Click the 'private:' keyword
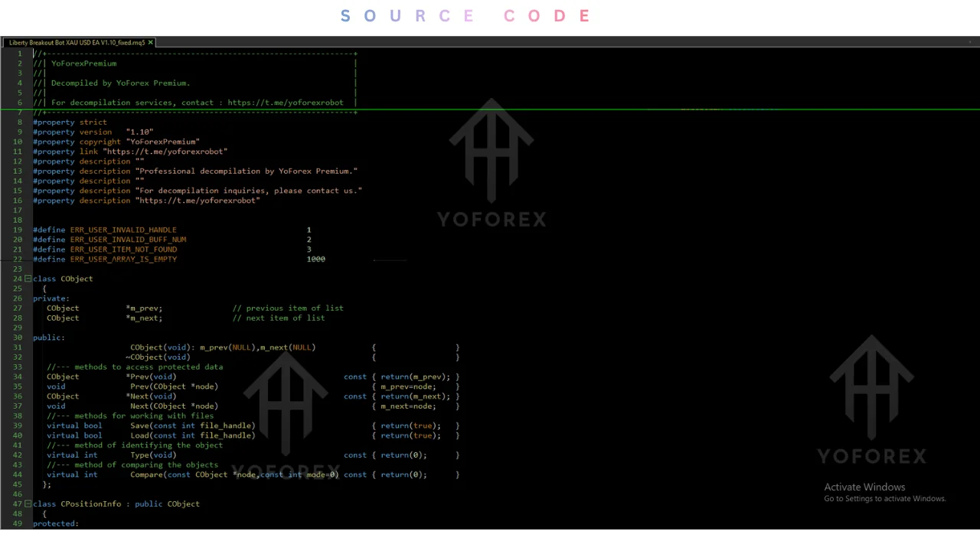This screenshot has width=980, height=551. [x=51, y=298]
